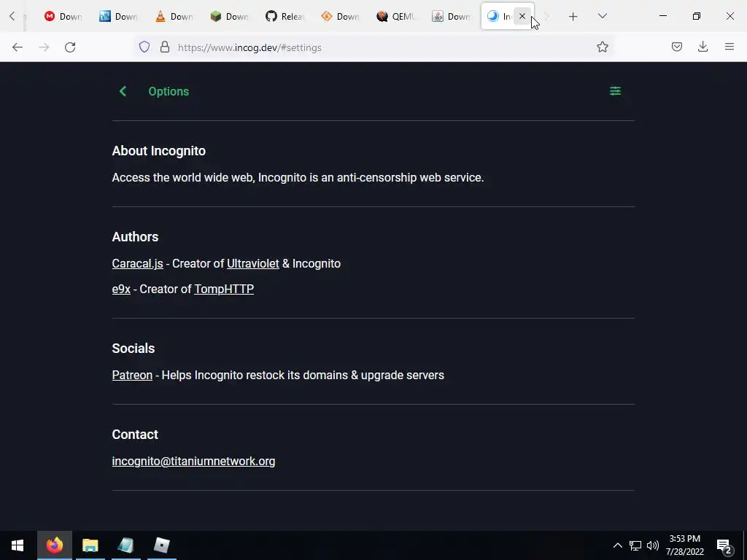747x560 pixels.
Task: Open the Downloads arrow icon
Action: (703, 47)
